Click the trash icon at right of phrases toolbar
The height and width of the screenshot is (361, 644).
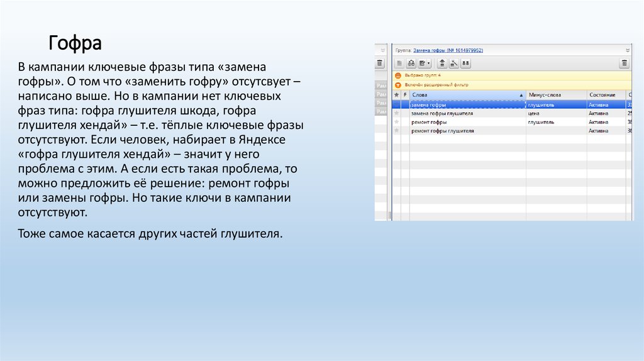click(x=625, y=64)
